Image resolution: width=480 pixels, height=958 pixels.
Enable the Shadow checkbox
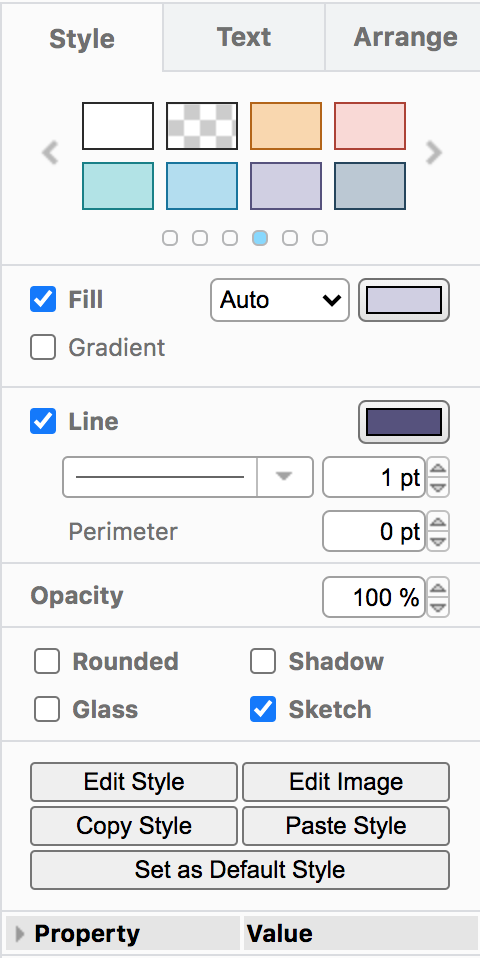click(x=263, y=662)
